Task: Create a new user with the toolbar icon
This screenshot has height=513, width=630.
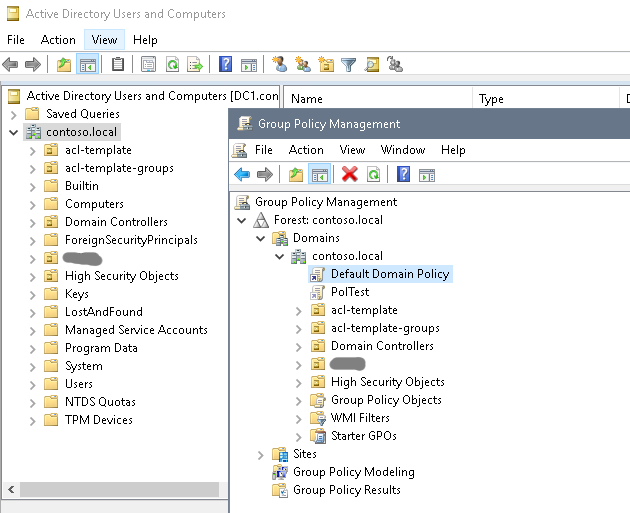Action: tap(280, 64)
